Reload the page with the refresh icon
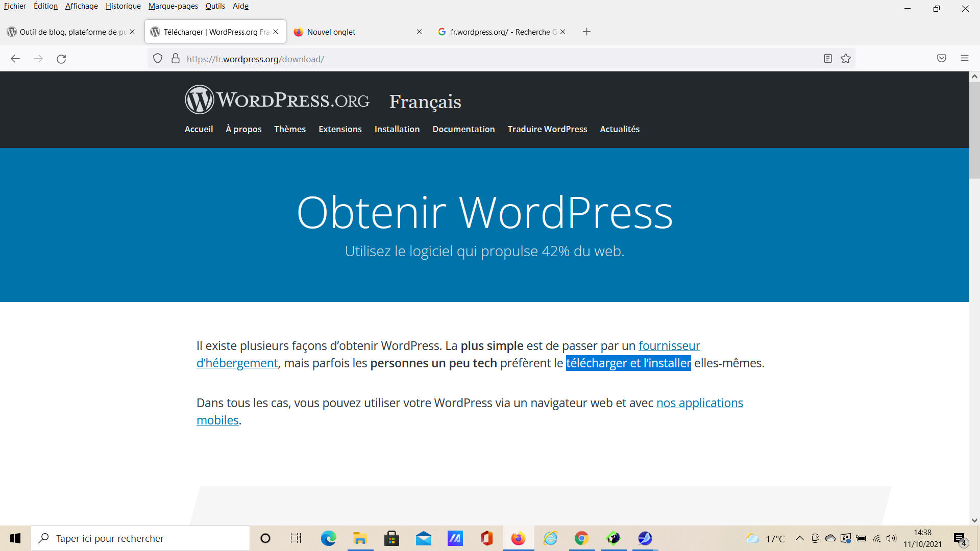 click(x=61, y=59)
